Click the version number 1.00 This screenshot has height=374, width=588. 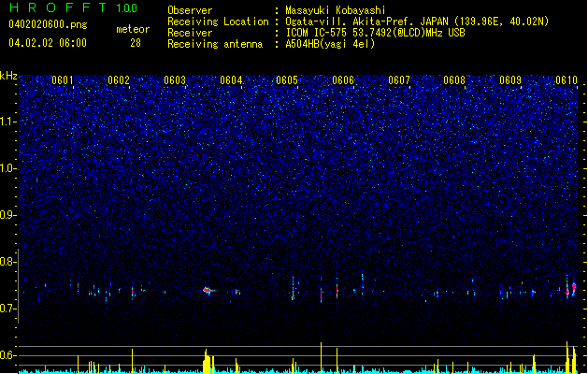(x=127, y=8)
